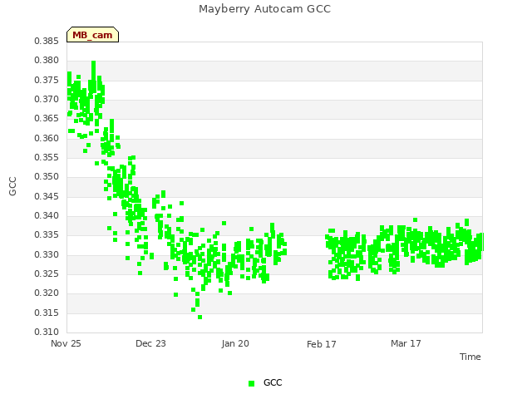Click the Mar 17 axis label
Screen dimensions: 532x399
coord(406,343)
